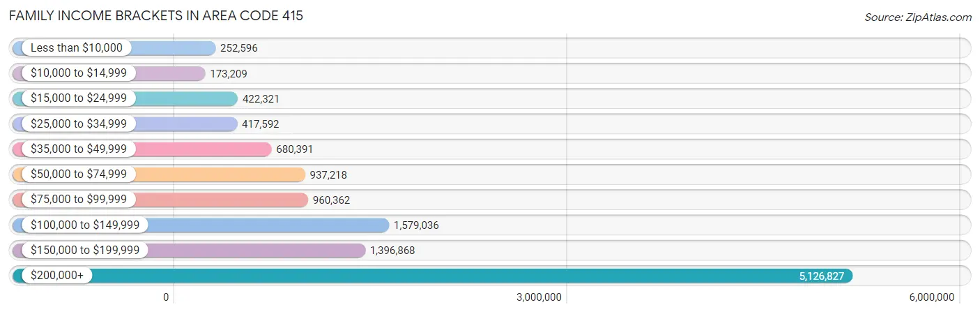
Task: Click the "$15,000 to $24,999" bracket label
Action: [x=79, y=98]
